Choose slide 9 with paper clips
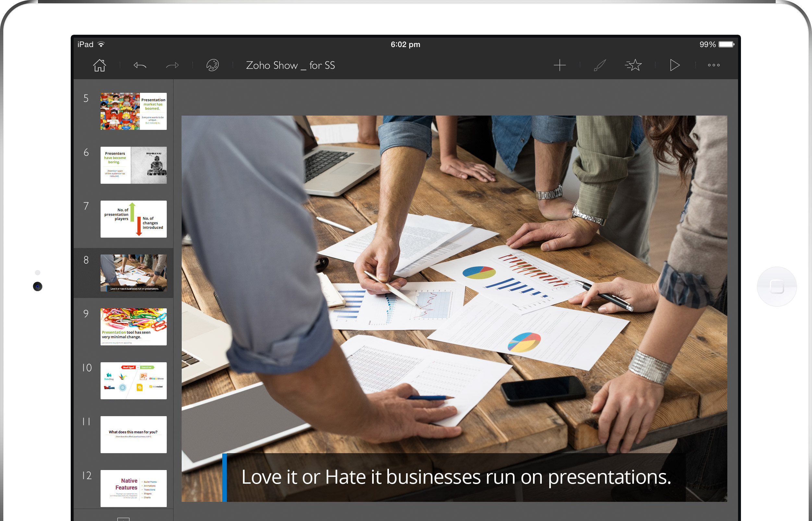Viewport: 812px width, 521px height. coord(133,327)
